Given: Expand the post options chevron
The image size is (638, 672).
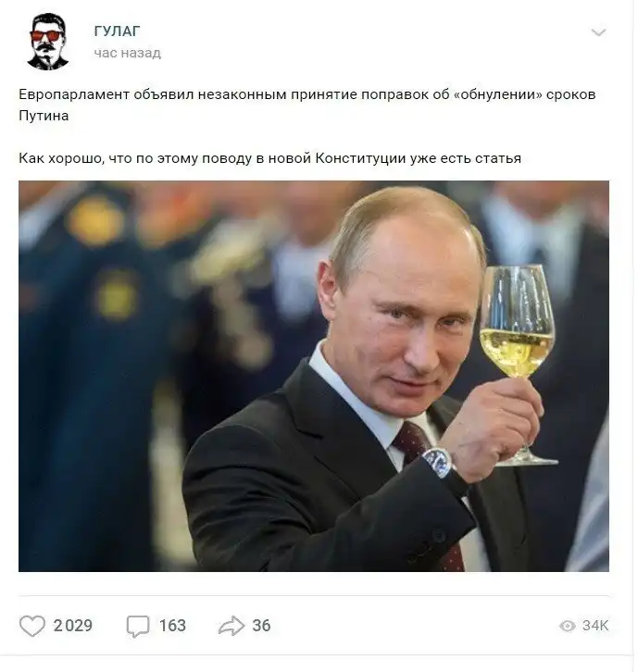Looking at the screenshot, I should [x=598, y=32].
